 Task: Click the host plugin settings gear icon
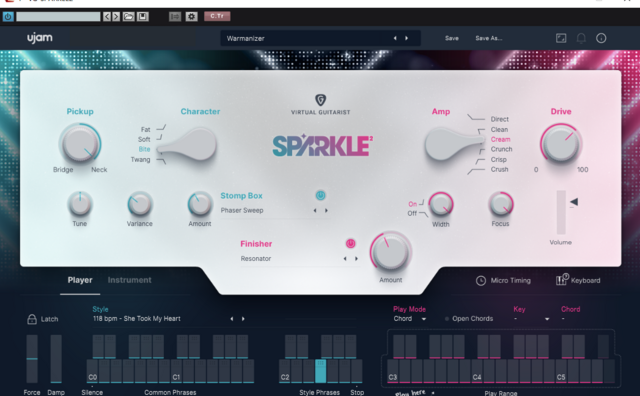coord(191,16)
